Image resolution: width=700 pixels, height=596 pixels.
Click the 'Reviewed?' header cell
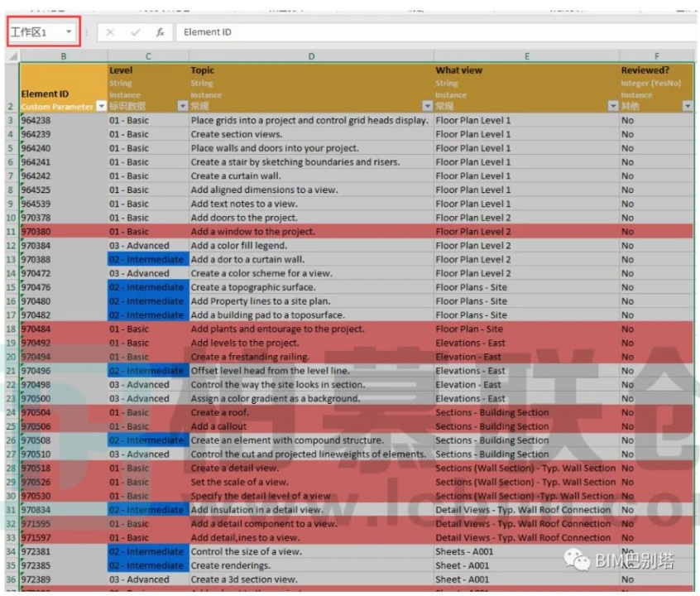tap(657, 88)
